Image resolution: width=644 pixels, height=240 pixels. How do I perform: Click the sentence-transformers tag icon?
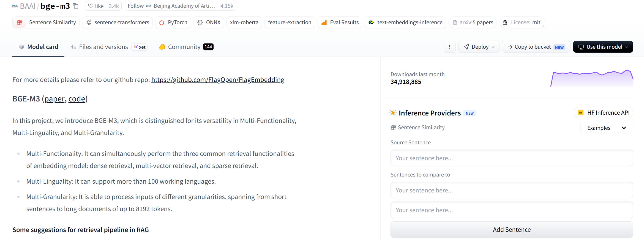(89, 23)
